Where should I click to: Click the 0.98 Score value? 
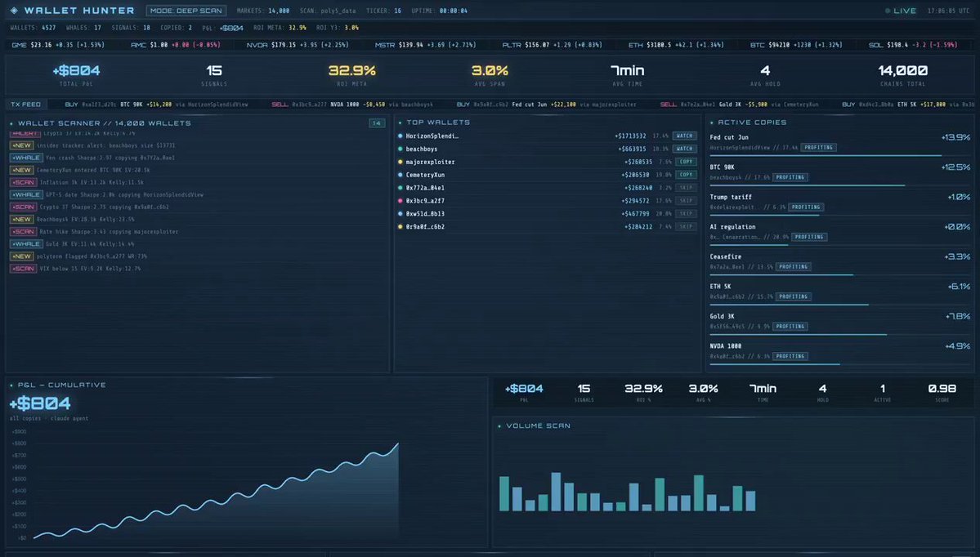(942, 389)
